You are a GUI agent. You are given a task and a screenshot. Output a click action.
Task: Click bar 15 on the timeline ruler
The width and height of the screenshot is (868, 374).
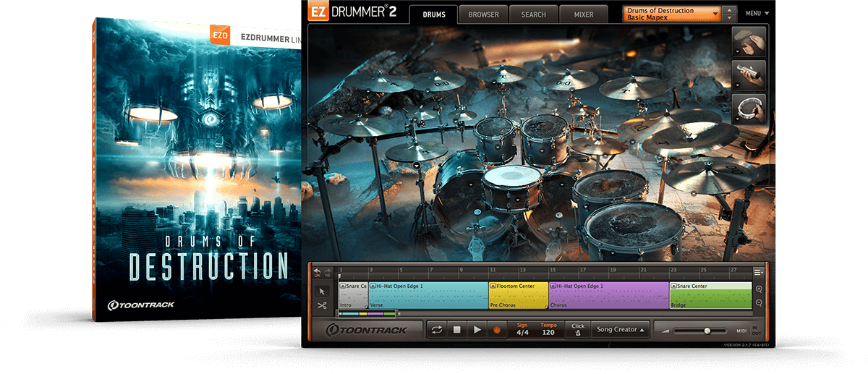[551, 271]
